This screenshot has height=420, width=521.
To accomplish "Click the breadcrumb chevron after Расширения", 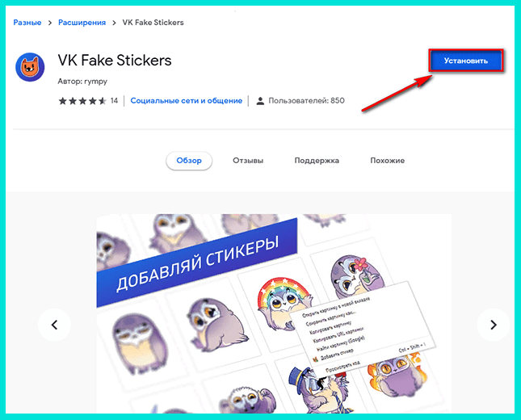I will [x=114, y=23].
